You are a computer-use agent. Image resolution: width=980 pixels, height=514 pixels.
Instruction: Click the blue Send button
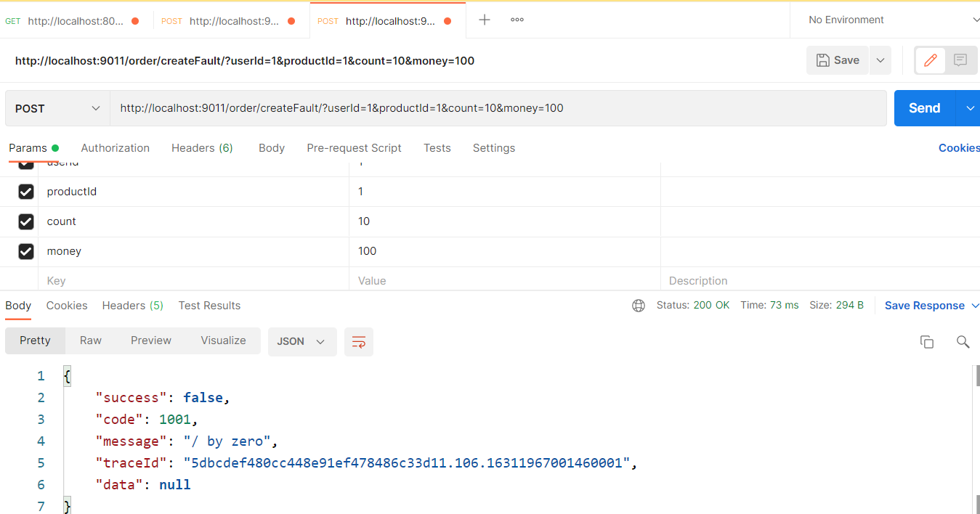pos(925,108)
